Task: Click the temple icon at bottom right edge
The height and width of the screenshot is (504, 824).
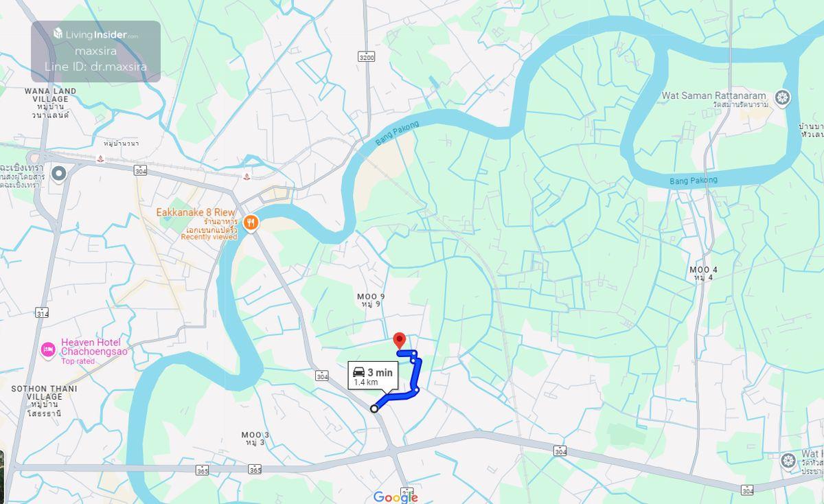Action: pyautogui.click(x=788, y=459)
